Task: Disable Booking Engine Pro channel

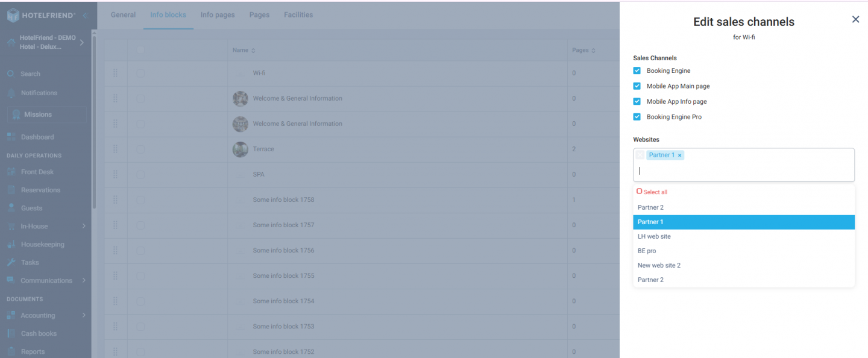Action: click(637, 116)
